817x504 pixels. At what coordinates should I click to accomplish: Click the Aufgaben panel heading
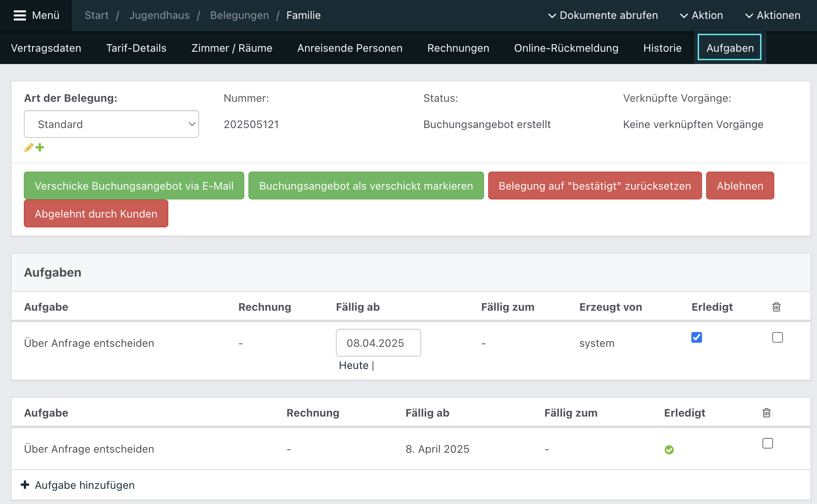tap(53, 273)
